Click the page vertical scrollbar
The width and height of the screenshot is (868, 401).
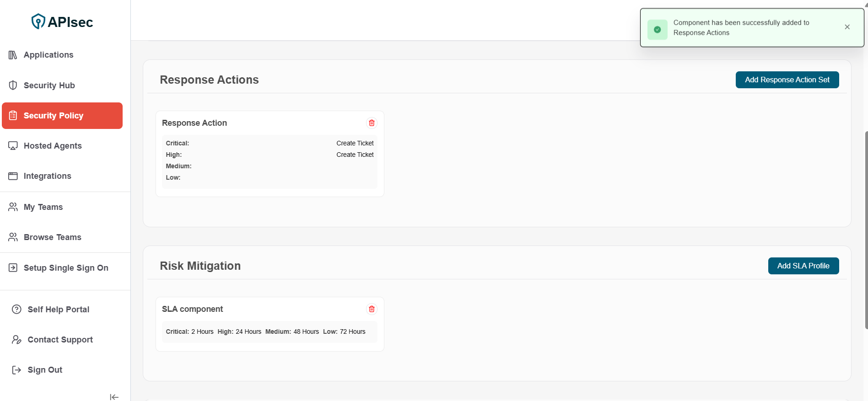866,229
